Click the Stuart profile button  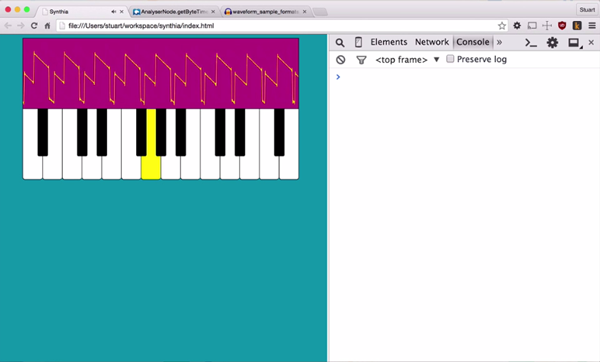coord(587,10)
